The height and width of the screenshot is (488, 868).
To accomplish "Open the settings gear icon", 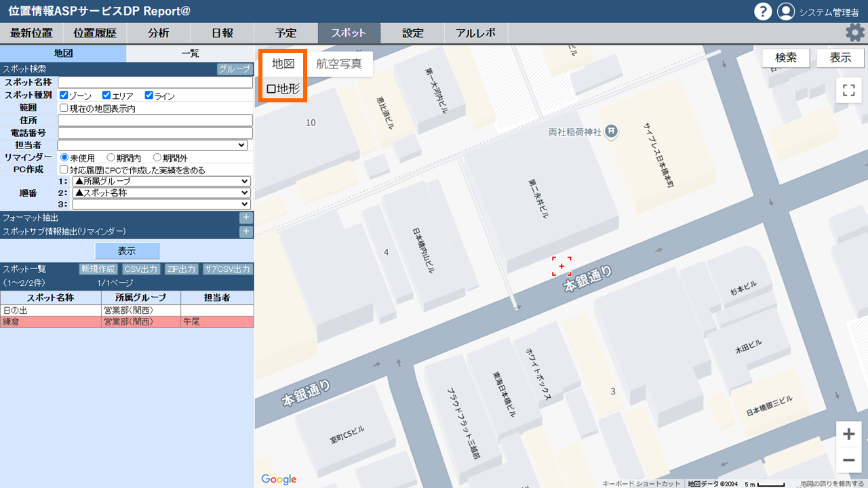I will tap(854, 33).
